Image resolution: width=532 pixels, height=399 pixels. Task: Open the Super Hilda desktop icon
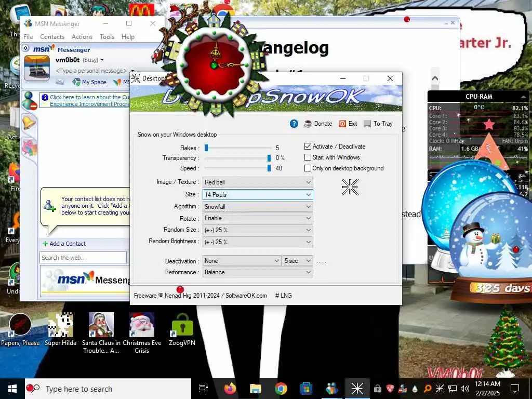(x=60, y=330)
